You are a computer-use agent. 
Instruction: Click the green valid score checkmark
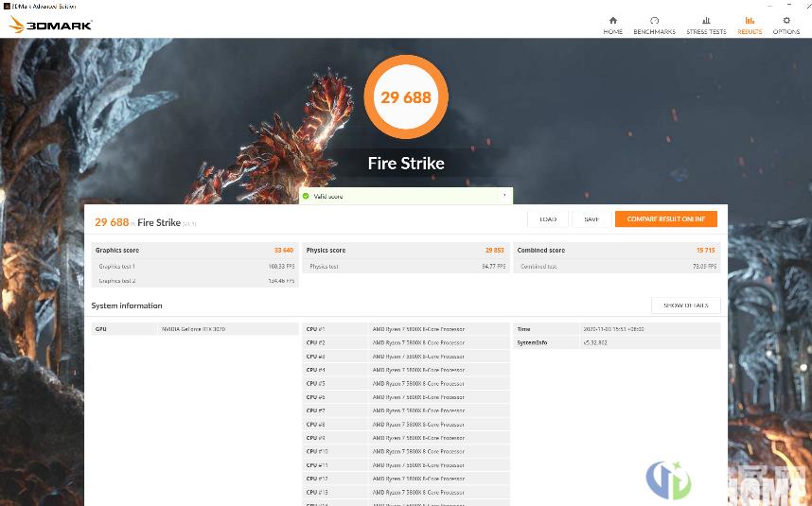(x=306, y=196)
